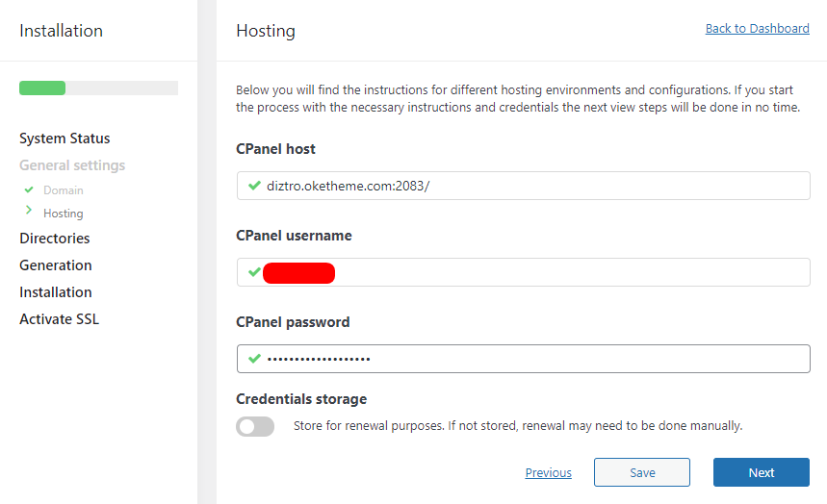Open the Activate SSL step
Image resolution: width=827 pixels, height=504 pixels.
tap(59, 319)
